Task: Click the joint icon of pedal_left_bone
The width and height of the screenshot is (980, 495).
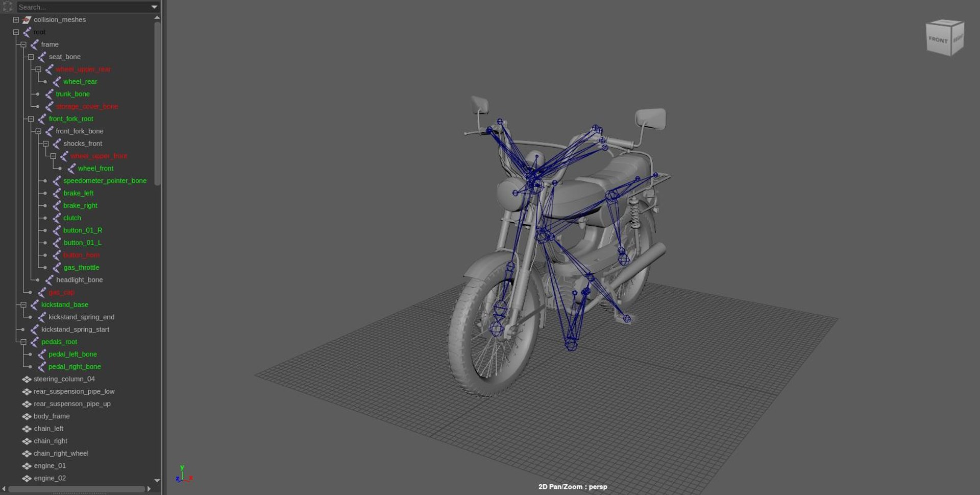Action: pos(42,355)
